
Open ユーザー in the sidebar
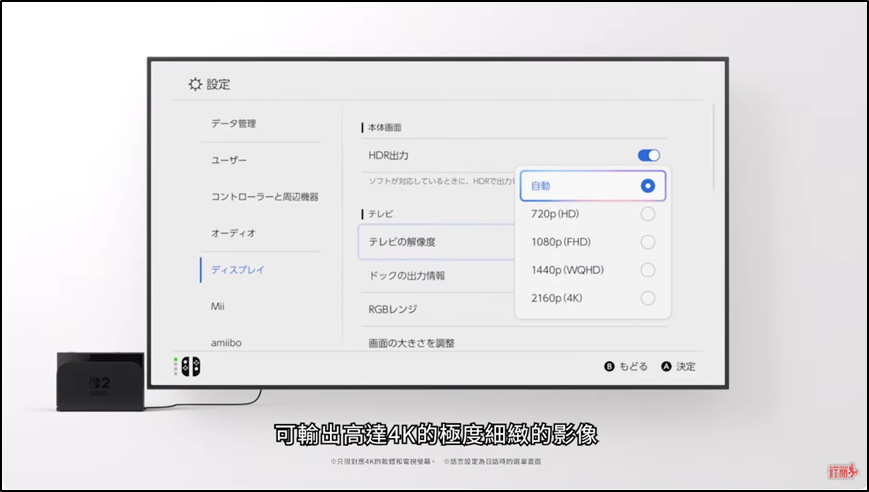coord(229,160)
